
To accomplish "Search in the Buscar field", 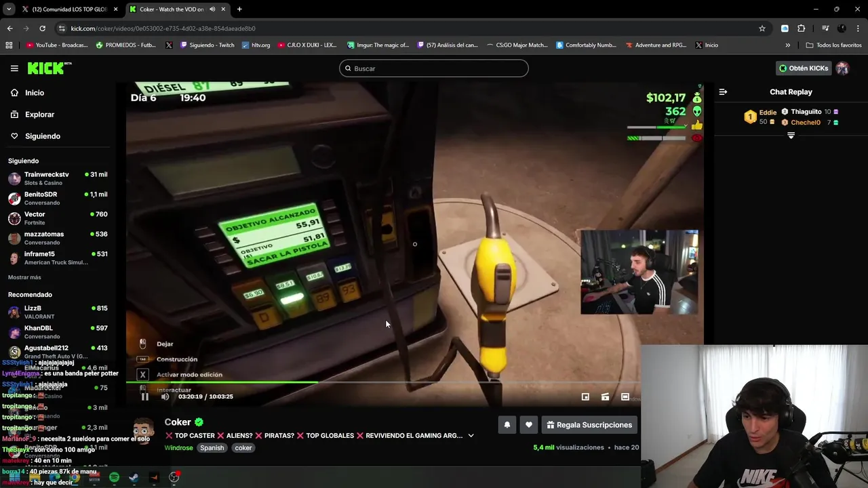I will click(x=434, y=68).
